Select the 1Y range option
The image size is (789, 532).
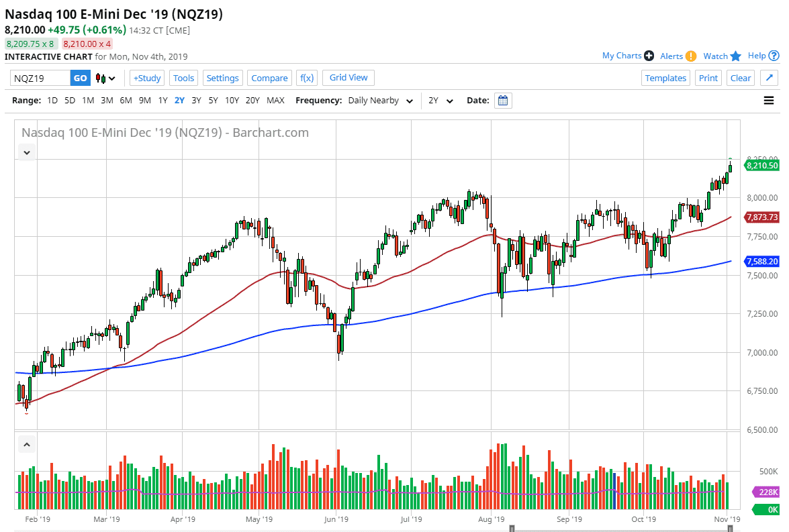pyautogui.click(x=163, y=100)
